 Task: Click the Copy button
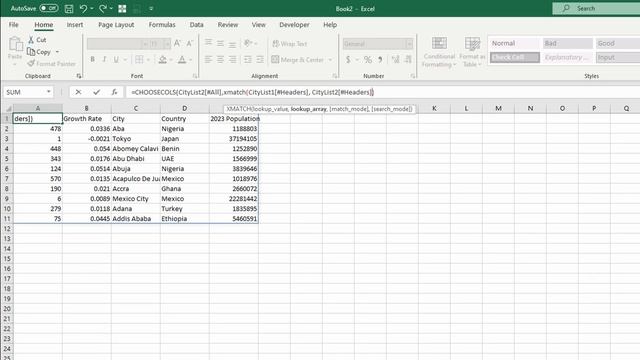(x=39, y=52)
